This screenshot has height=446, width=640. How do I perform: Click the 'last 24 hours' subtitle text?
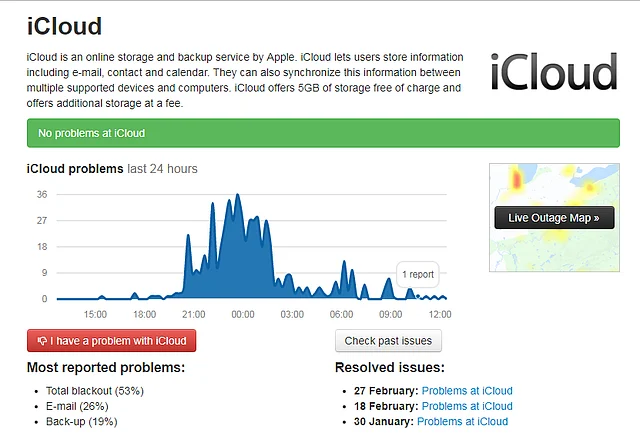[x=162, y=169]
